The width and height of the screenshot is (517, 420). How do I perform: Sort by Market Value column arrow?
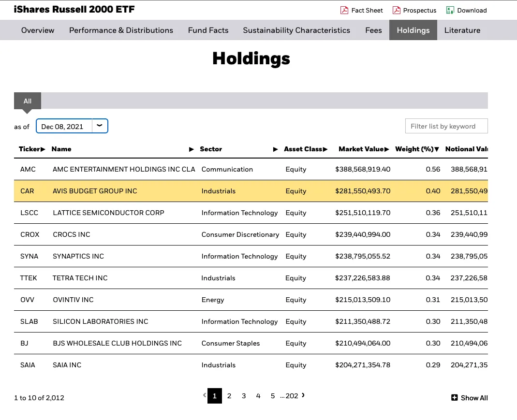pyautogui.click(x=387, y=149)
